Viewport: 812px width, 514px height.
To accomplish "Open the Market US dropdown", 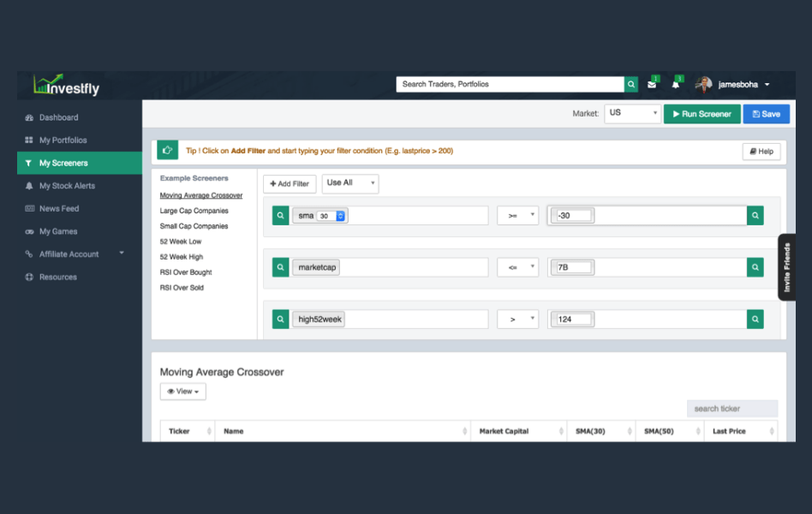I will pyautogui.click(x=632, y=113).
